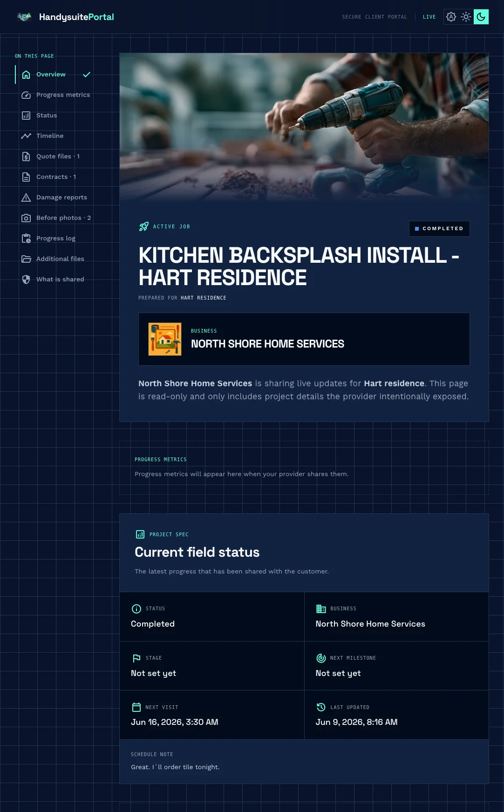Click the Contracts document icon
Image resolution: width=504 pixels, height=812 pixels.
(26, 177)
